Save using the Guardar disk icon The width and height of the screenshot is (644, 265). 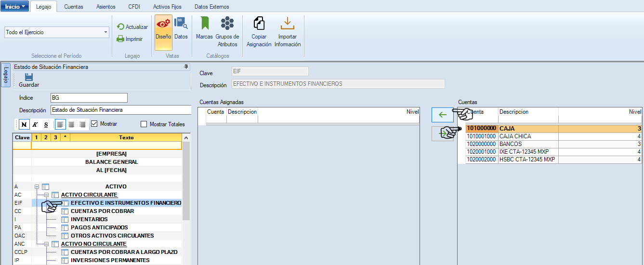29,78
